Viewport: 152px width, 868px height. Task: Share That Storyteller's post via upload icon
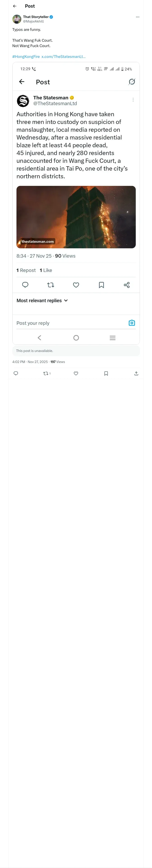click(136, 373)
